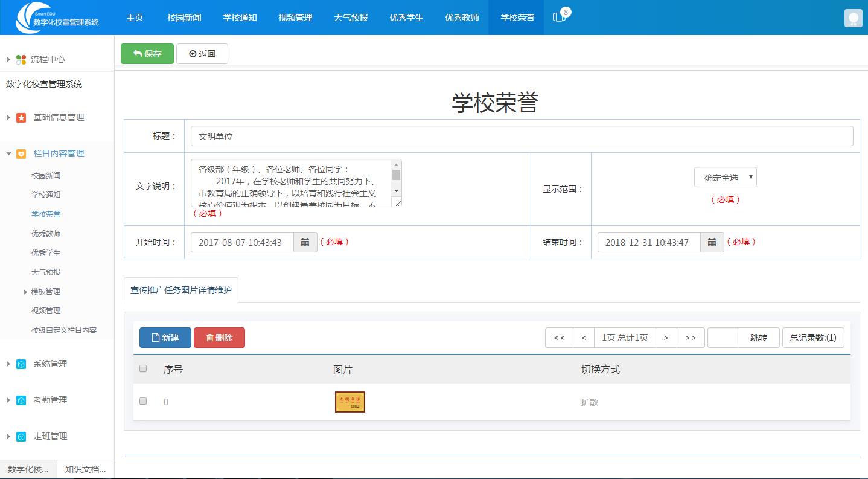Select the 栏目内容管理 sidebar icon

(21, 153)
